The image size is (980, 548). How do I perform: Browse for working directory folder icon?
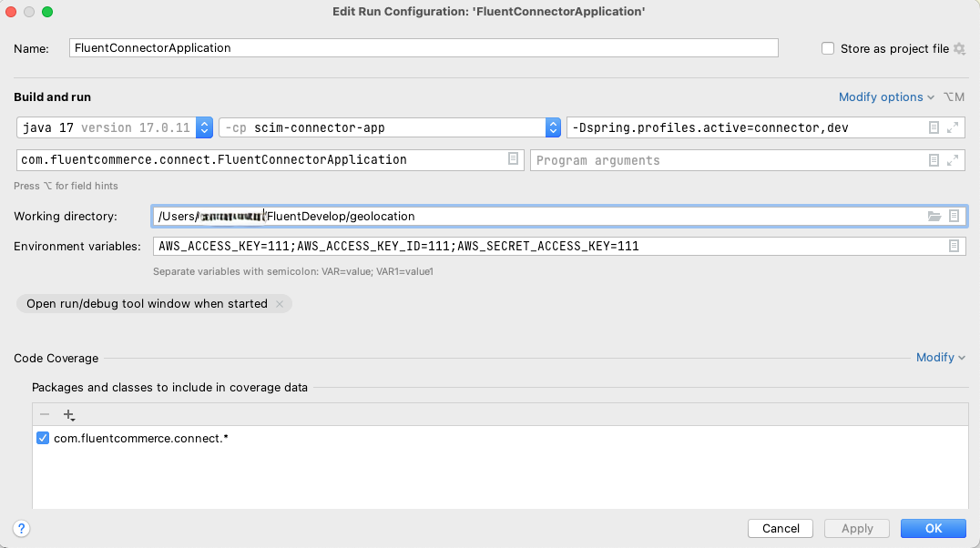[x=934, y=217]
